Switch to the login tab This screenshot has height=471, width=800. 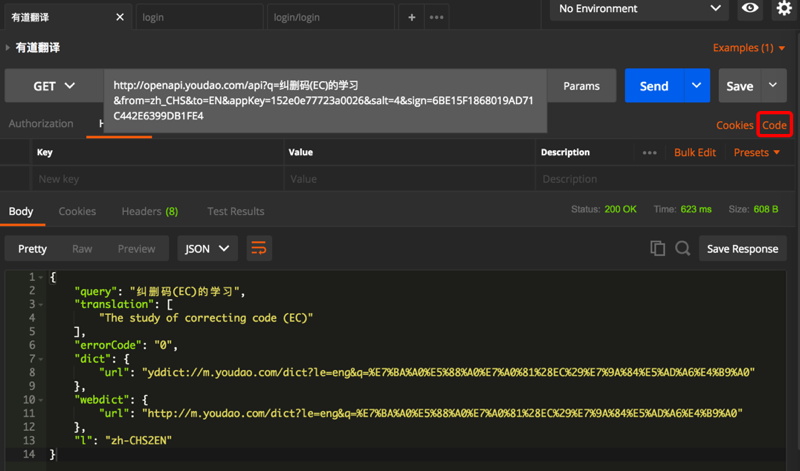(x=199, y=17)
